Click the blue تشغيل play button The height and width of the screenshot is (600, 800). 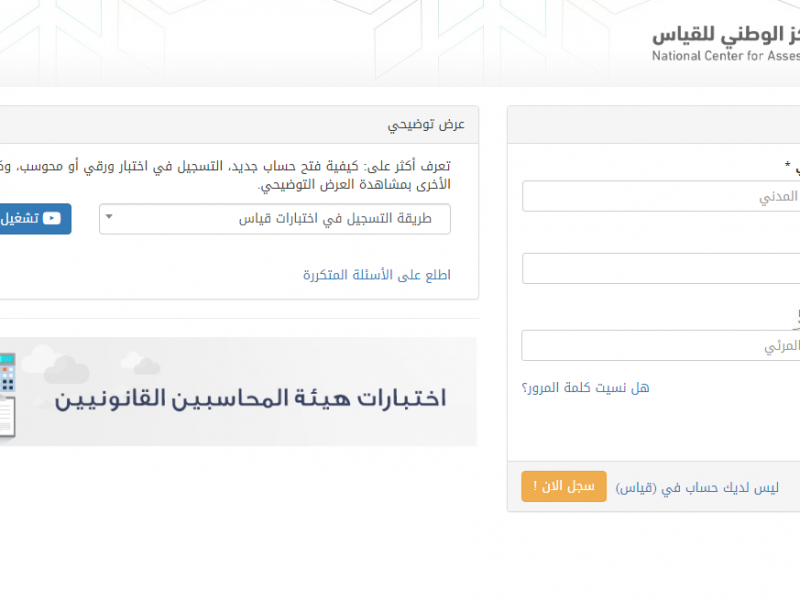pos(34,219)
